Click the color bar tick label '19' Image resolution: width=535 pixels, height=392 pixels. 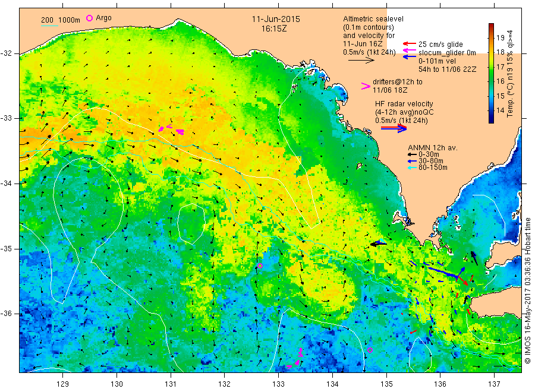coord(500,37)
